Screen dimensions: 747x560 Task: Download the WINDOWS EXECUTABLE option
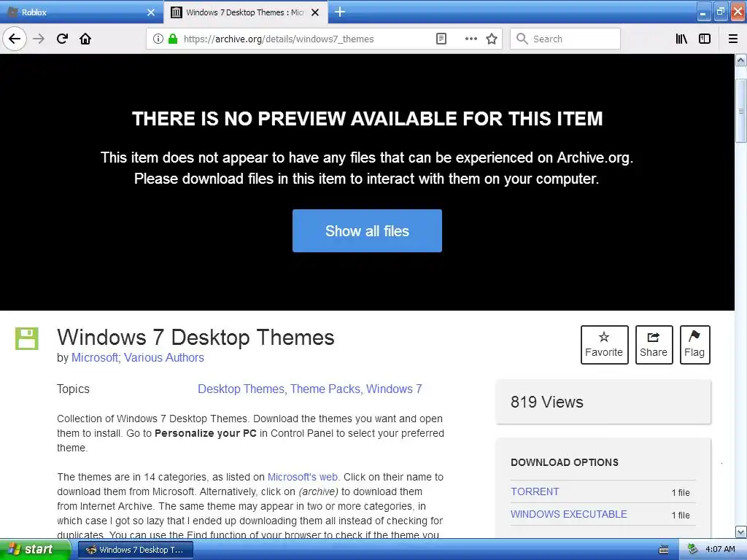tap(569, 514)
